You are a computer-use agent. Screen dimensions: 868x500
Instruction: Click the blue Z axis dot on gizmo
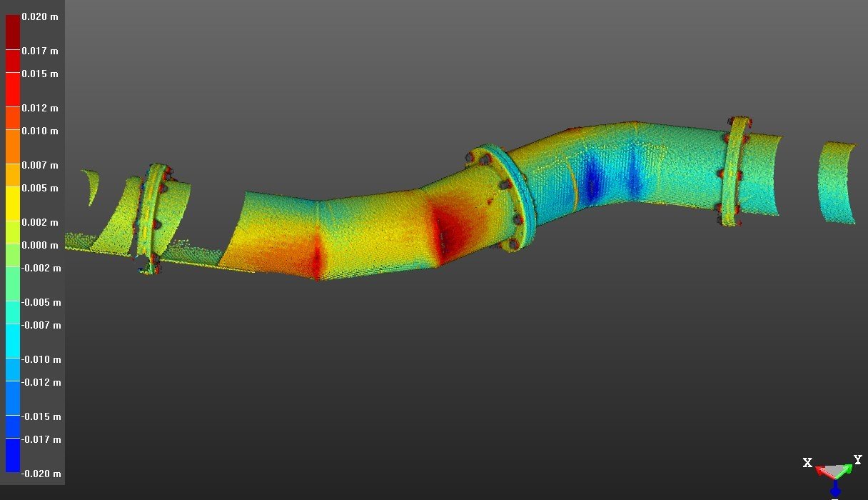835,491
